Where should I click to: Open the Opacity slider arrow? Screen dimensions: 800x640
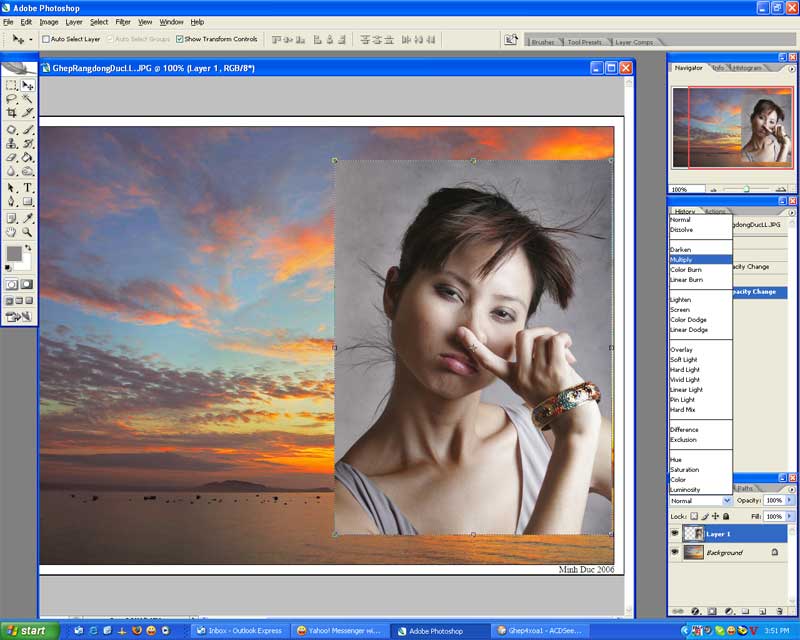point(789,501)
